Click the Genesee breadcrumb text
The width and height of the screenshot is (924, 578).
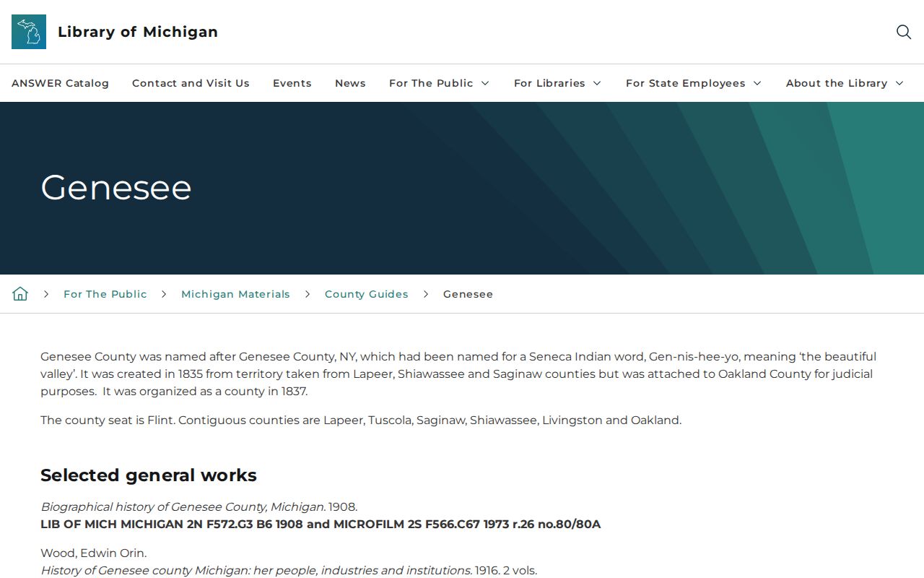pyautogui.click(x=468, y=294)
